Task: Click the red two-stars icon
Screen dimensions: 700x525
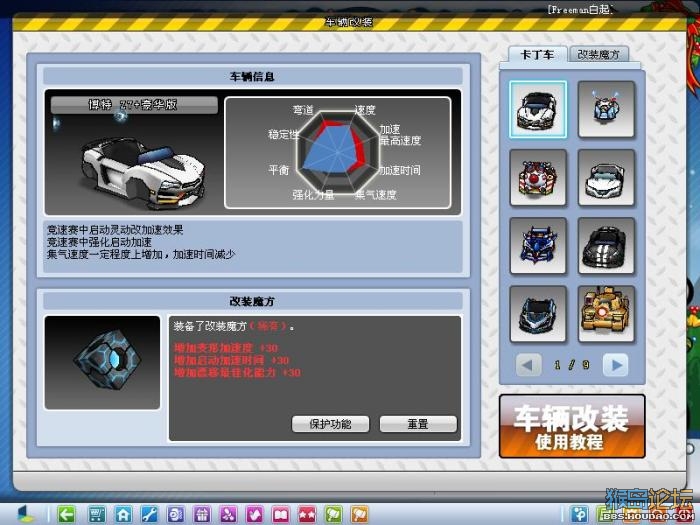Action: (307, 514)
